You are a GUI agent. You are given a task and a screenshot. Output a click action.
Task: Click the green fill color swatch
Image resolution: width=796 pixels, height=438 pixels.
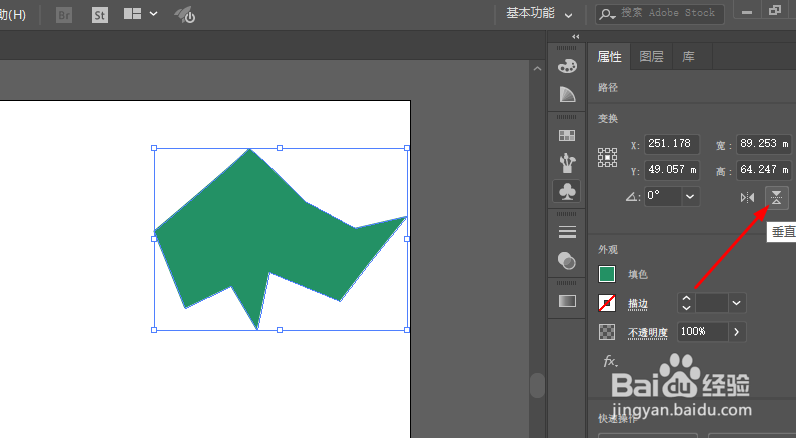[x=607, y=274]
